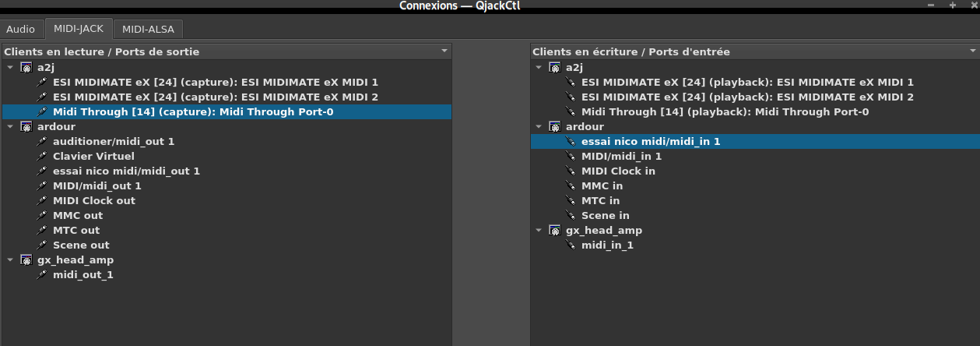Screen dimensions: 980x346
Task: Select the MTC out port
Action: coord(76,231)
